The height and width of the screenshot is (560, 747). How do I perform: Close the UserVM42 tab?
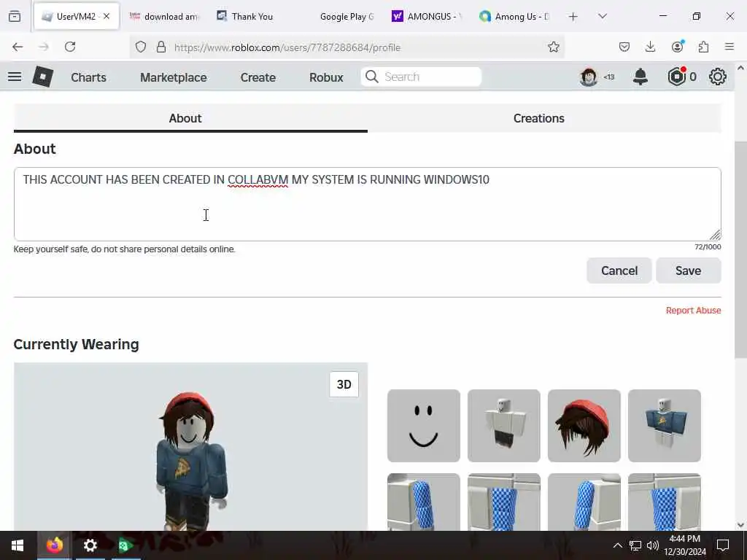[107, 16]
